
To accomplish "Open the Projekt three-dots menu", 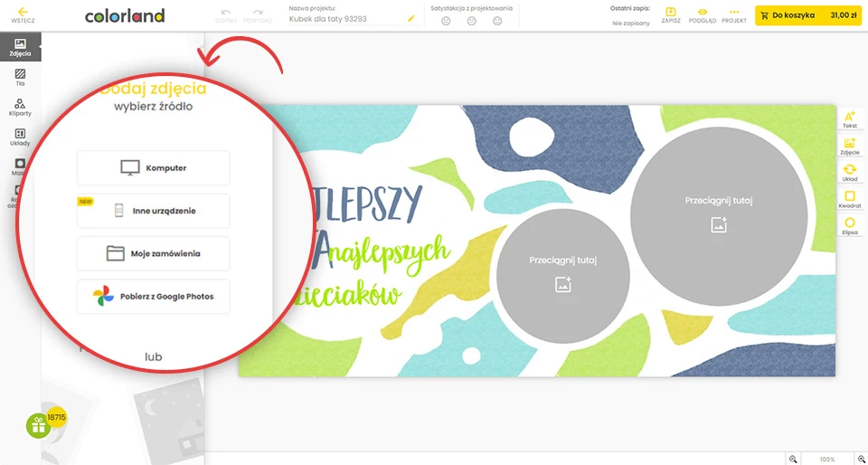I will pyautogui.click(x=733, y=14).
